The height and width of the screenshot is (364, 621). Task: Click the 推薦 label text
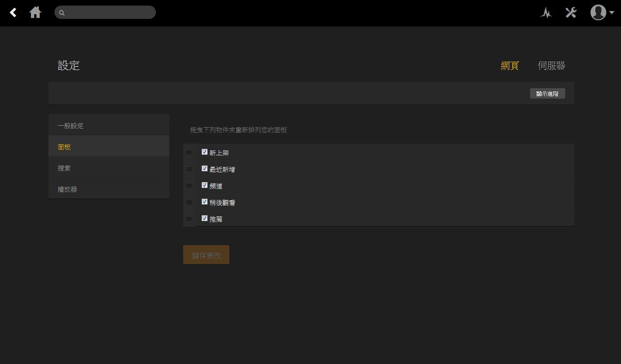(x=216, y=219)
